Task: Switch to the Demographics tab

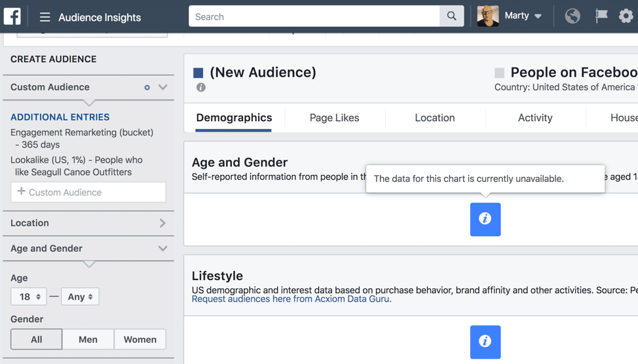Action: tap(234, 118)
